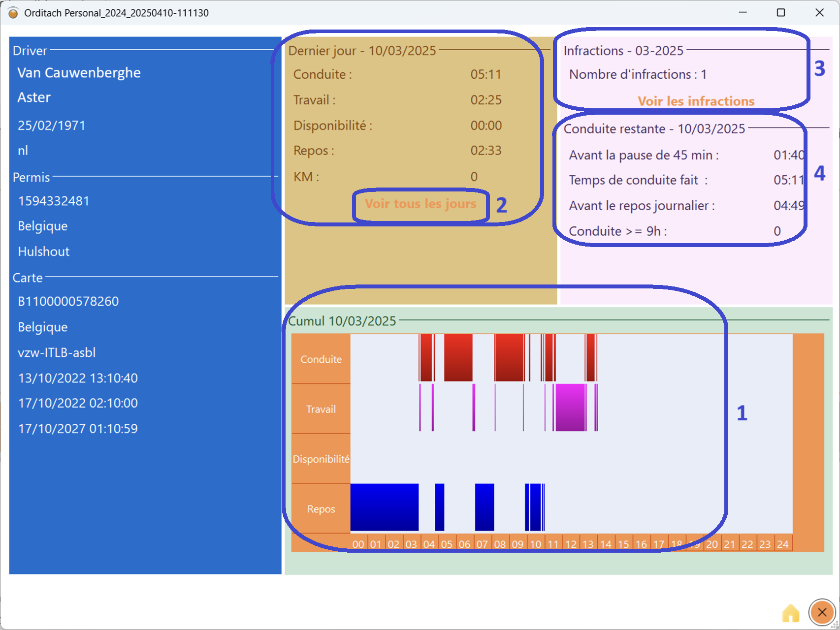Click card date 13/10/2022 13:10:40

pos(78,378)
